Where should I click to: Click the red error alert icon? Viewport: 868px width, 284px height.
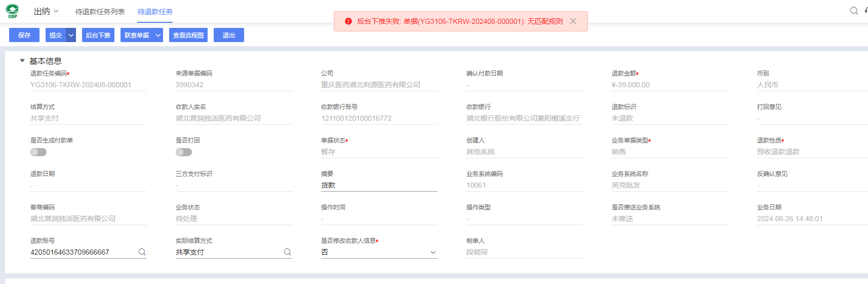tap(348, 21)
